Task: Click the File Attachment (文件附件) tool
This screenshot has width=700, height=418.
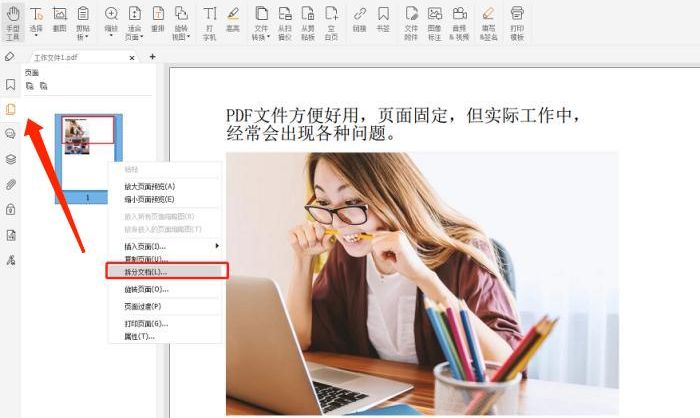Action: pyautogui.click(x=411, y=23)
